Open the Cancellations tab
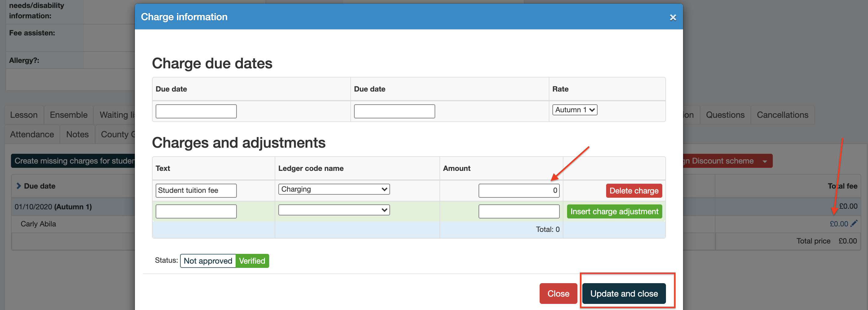Viewport: 868px width, 310px height. pyautogui.click(x=783, y=115)
